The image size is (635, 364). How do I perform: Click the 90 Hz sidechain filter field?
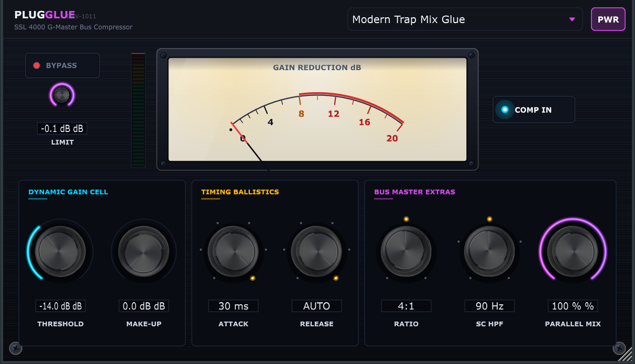pyautogui.click(x=489, y=306)
